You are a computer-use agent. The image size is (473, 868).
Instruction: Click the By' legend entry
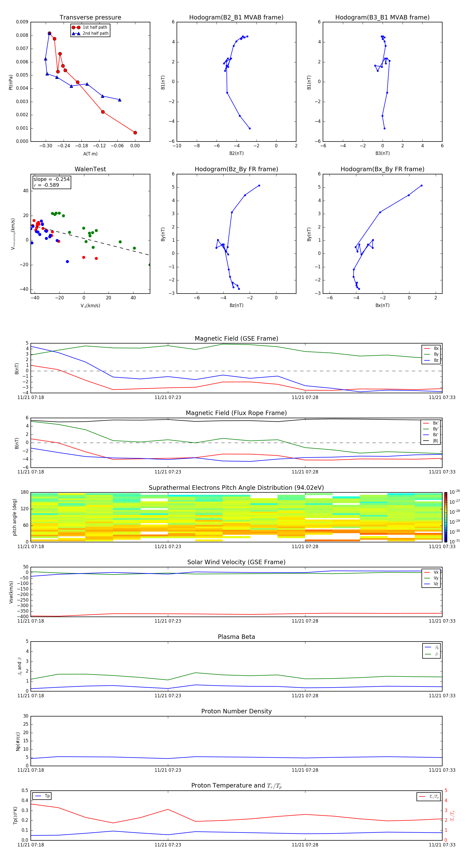[x=431, y=429]
